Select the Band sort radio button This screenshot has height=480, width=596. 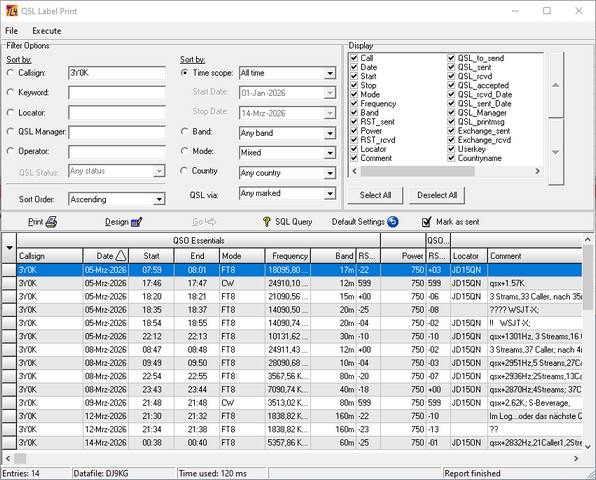point(184,131)
